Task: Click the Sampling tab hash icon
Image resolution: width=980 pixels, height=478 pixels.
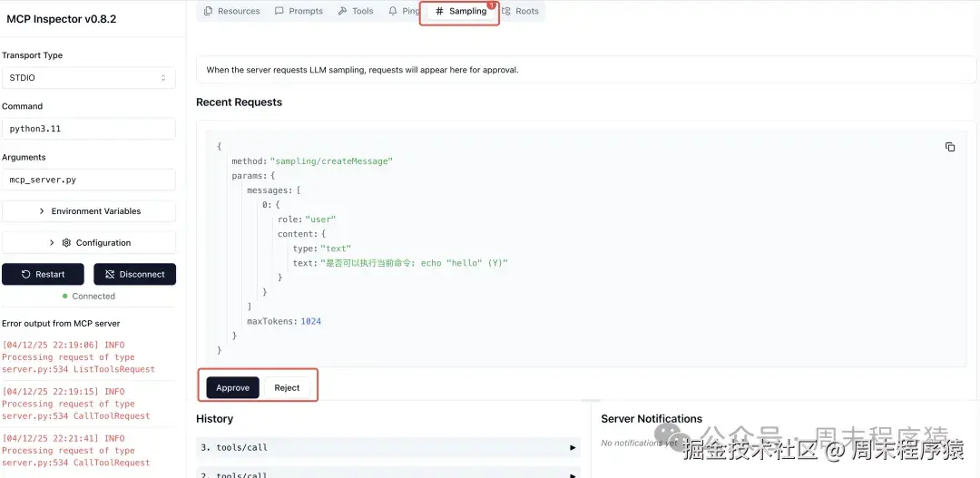Action: pyautogui.click(x=439, y=11)
